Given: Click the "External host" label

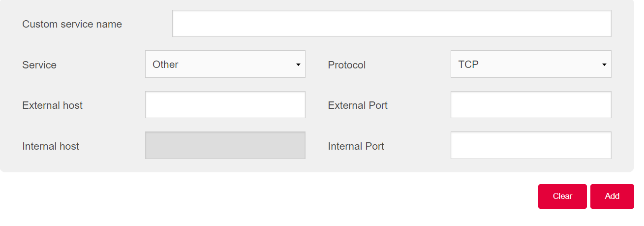Looking at the screenshot, I should coord(52,105).
